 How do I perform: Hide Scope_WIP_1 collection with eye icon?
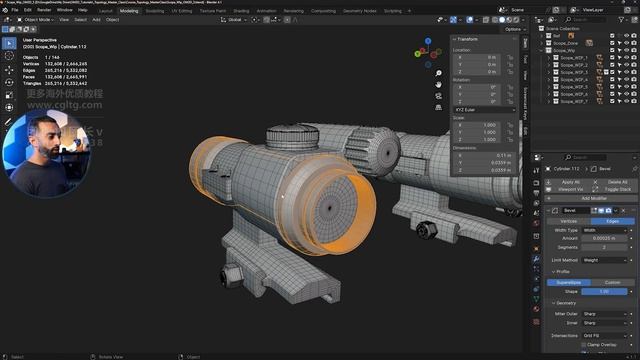(x=627, y=58)
